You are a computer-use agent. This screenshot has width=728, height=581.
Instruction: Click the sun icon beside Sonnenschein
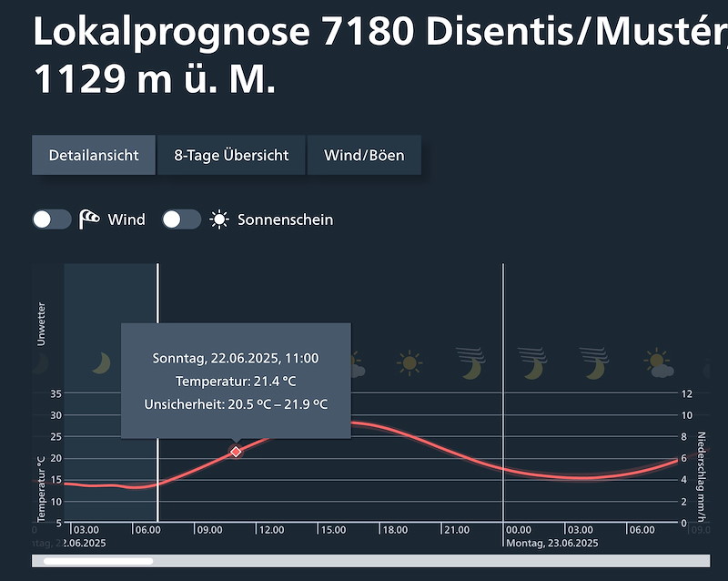(x=219, y=219)
